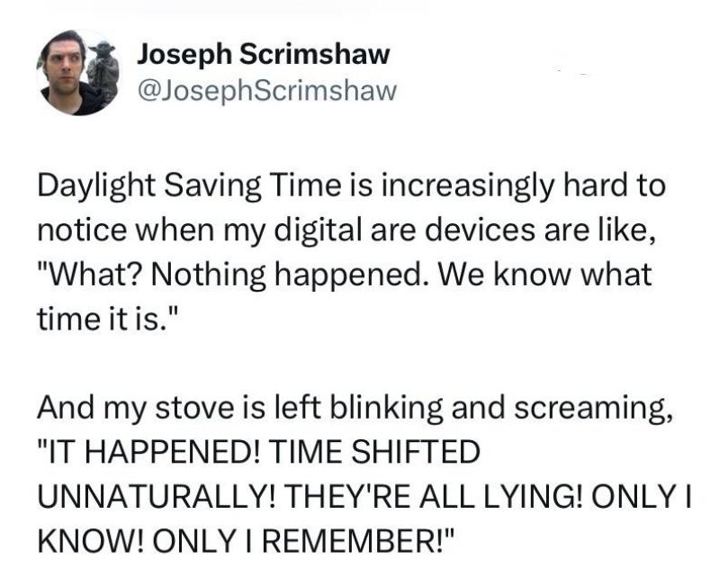The image size is (728, 587).
Task: Click the words "blinking and screaming,"
Action: [x=500, y=409]
